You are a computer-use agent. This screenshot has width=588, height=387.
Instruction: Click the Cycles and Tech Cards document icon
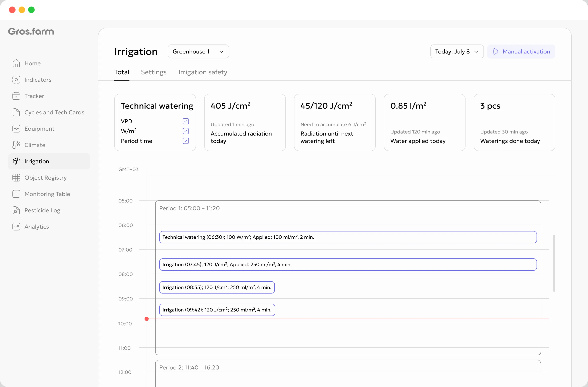16,112
